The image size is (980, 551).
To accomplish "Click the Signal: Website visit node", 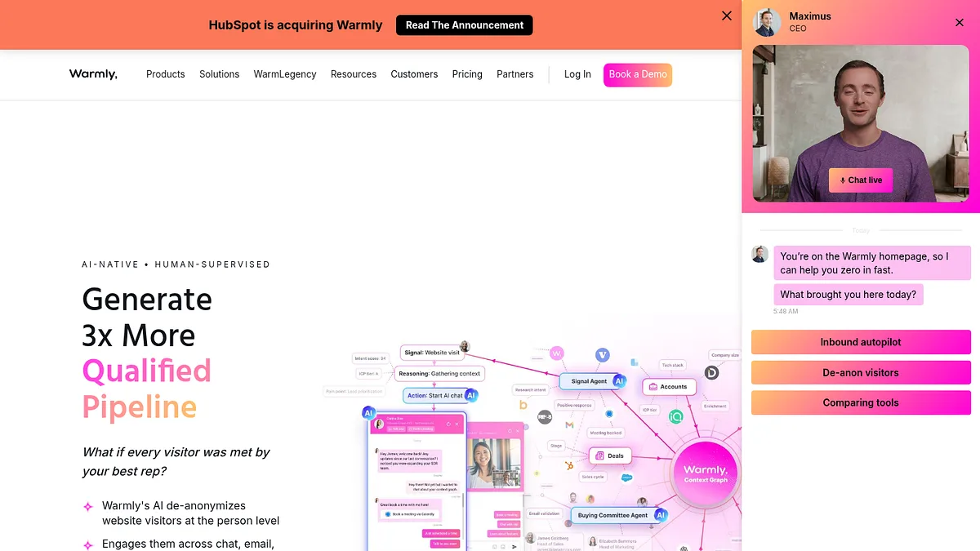I will (x=432, y=353).
